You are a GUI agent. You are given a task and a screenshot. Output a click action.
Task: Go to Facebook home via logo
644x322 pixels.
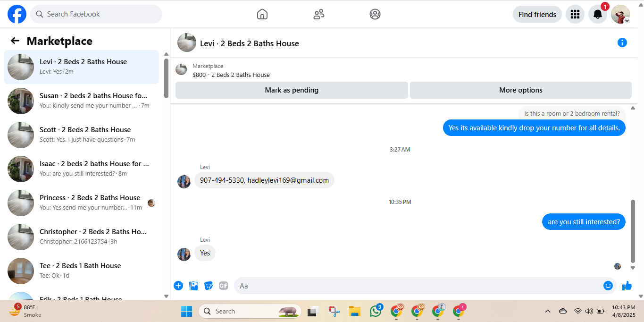coord(17,14)
